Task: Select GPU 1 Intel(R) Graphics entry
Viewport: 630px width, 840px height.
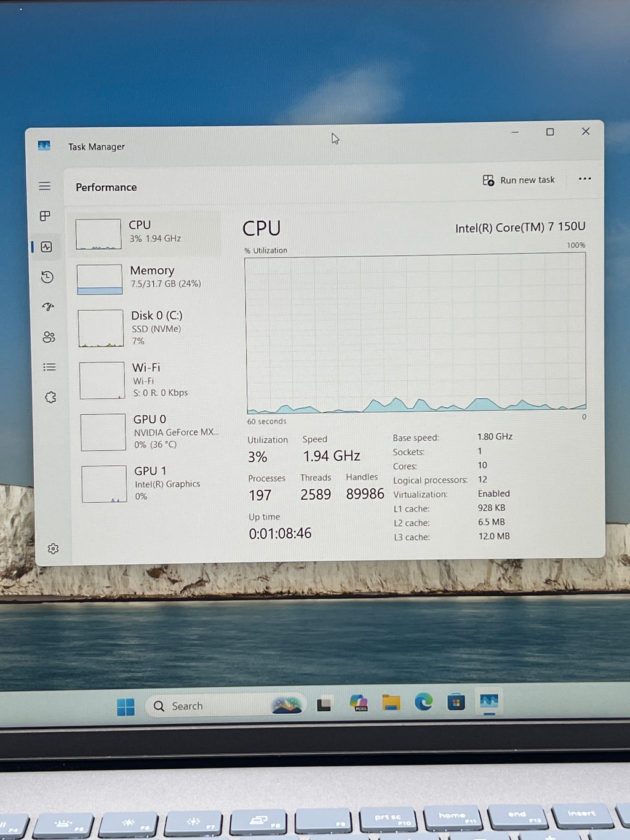Action: click(153, 483)
